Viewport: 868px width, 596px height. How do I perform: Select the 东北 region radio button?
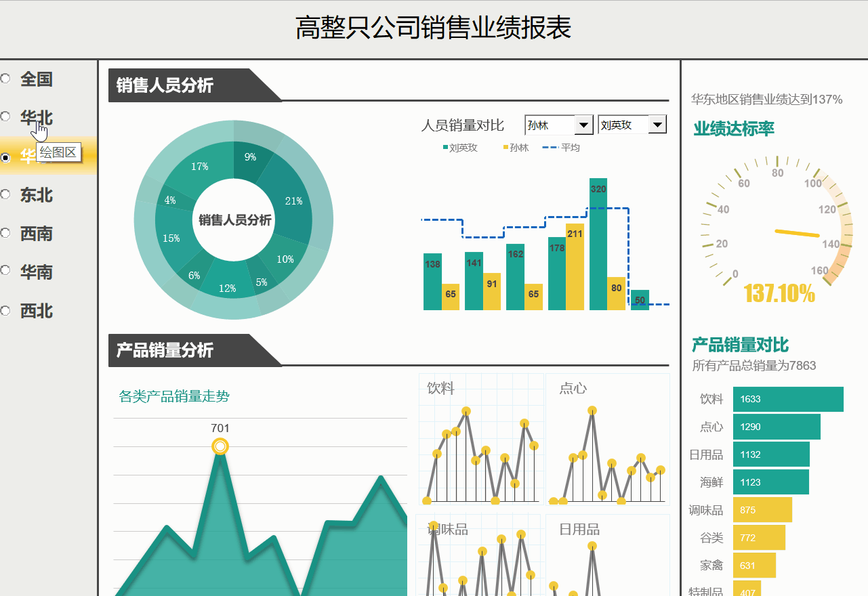5,195
